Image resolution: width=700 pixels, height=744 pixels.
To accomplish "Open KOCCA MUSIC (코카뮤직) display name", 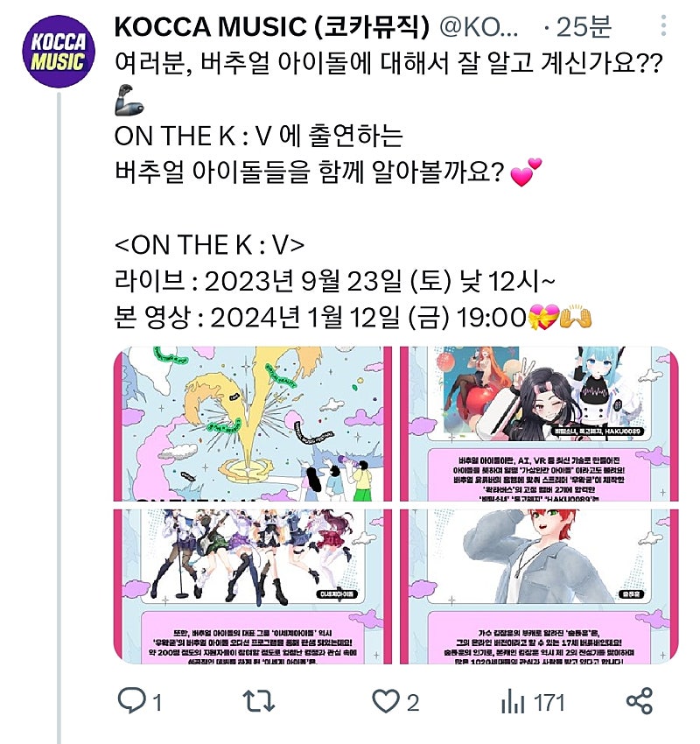I will (x=272, y=26).
